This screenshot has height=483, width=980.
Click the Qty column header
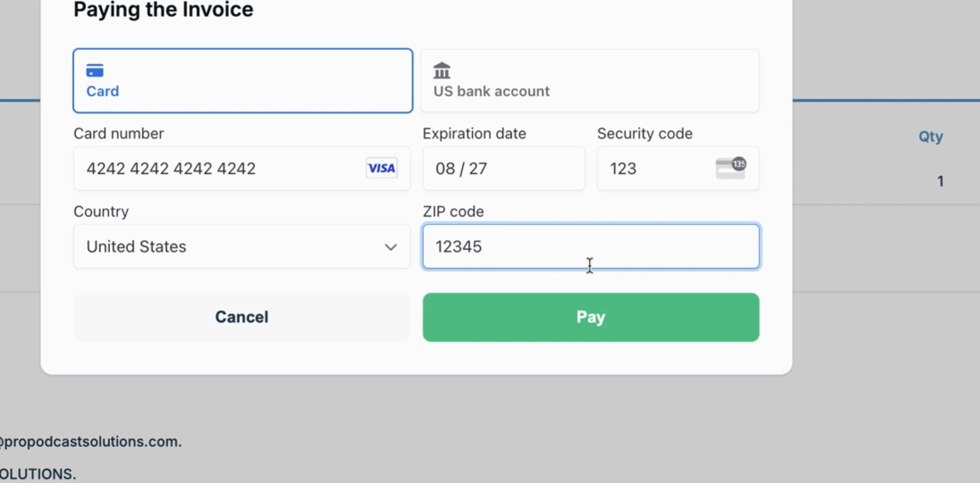point(931,136)
